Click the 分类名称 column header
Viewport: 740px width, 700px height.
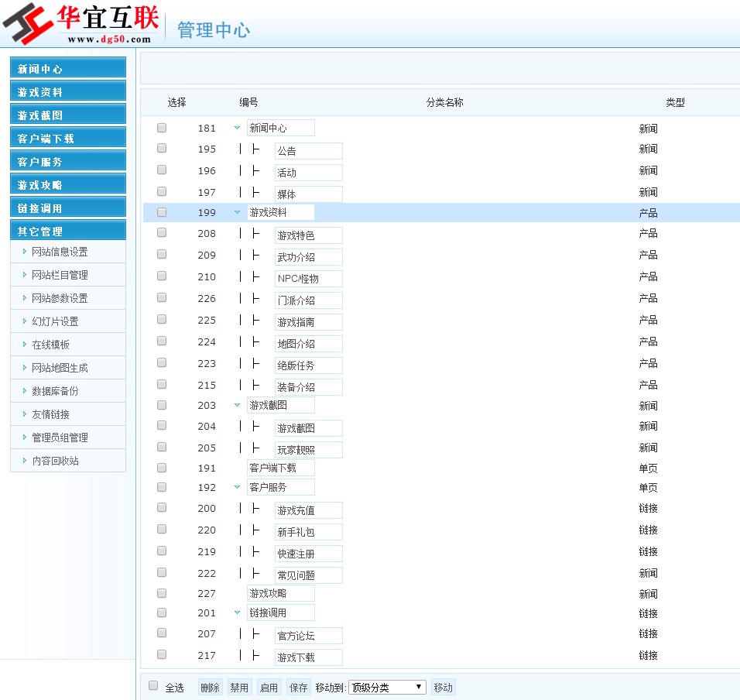pyautogui.click(x=444, y=102)
